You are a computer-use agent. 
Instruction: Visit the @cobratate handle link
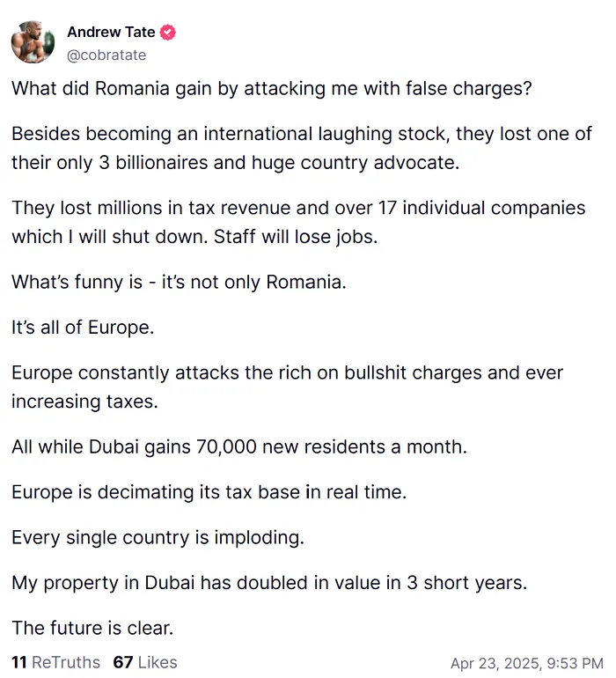106,55
